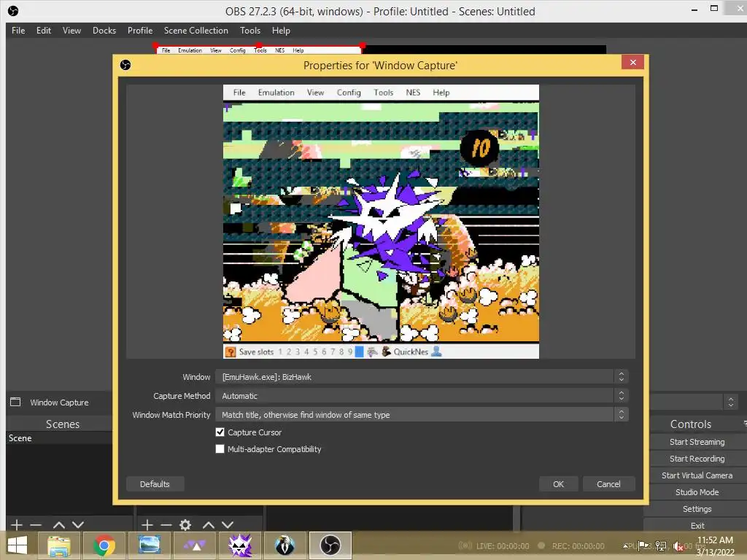Click the OBS logo in main title bar
The height and width of the screenshot is (560, 747).
13,10
